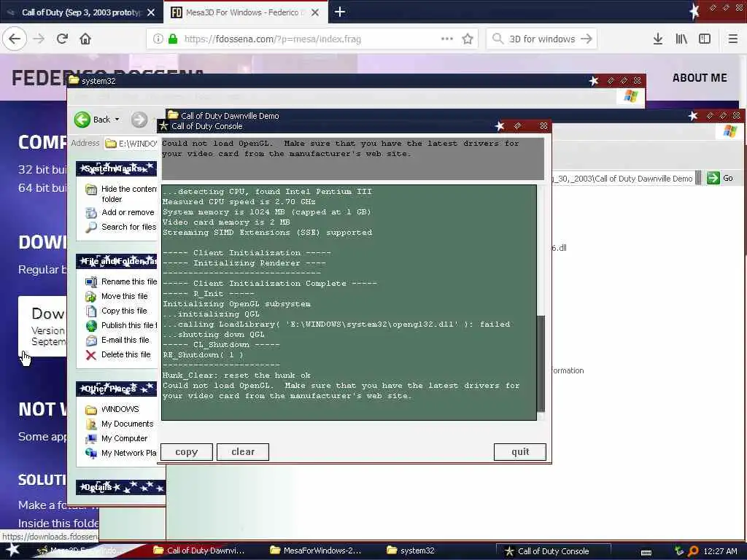Collapse the Other Places panel

(117, 389)
